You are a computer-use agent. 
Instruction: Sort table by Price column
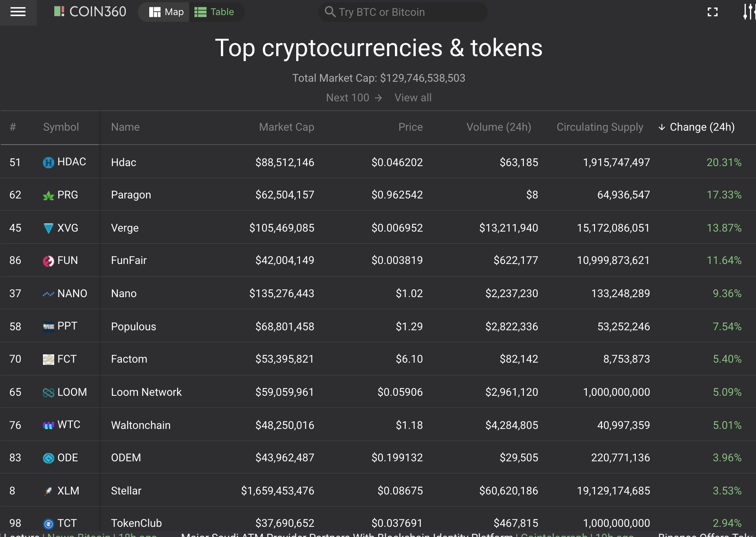pyautogui.click(x=410, y=127)
